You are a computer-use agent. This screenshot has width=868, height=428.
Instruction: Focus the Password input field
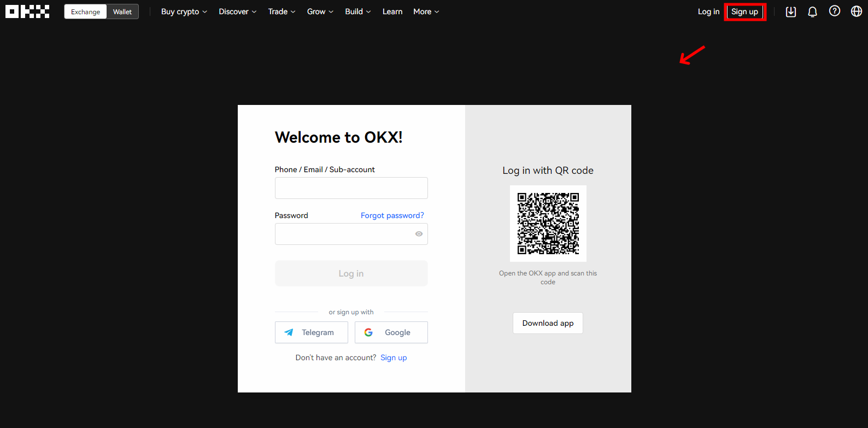tap(351, 234)
